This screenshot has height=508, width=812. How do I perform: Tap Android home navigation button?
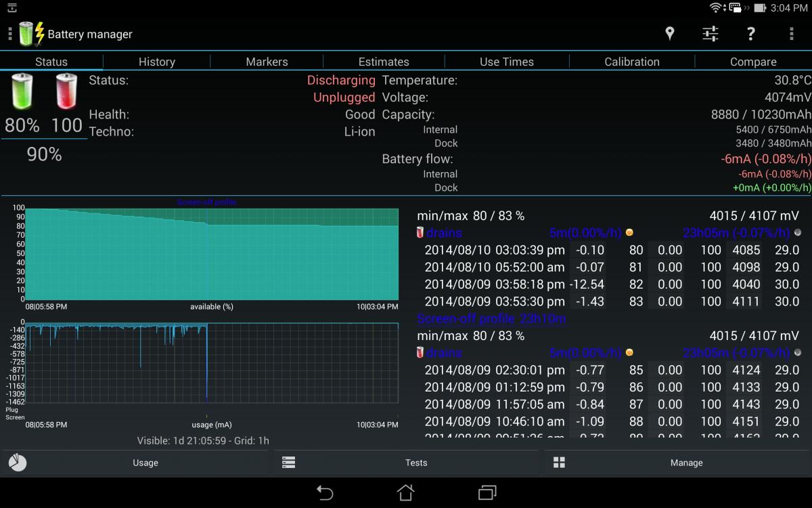405,492
